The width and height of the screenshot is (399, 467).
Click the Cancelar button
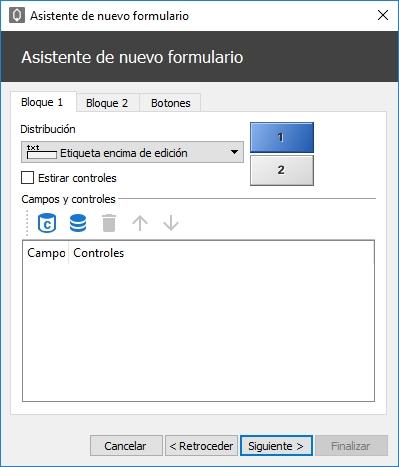126,446
